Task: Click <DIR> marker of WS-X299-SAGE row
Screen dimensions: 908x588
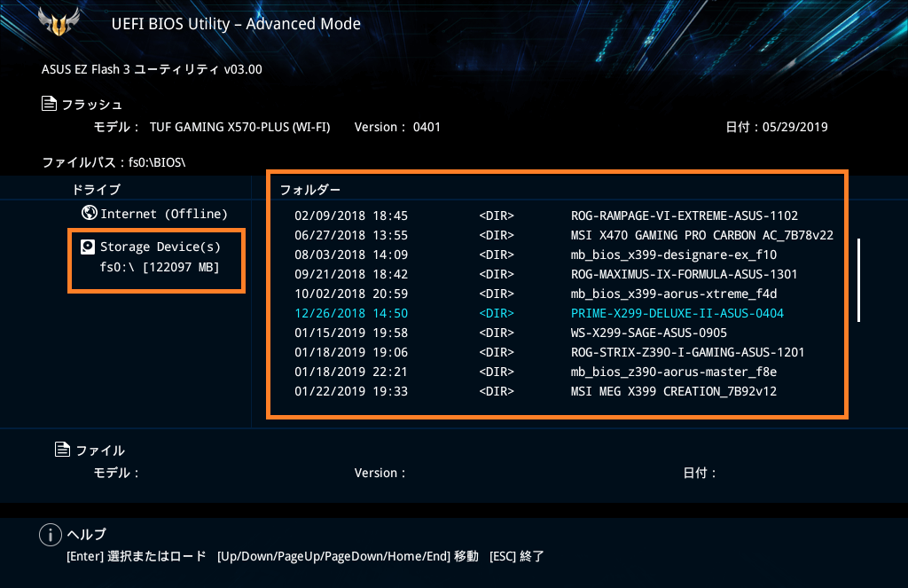Action: click(497, 333)
